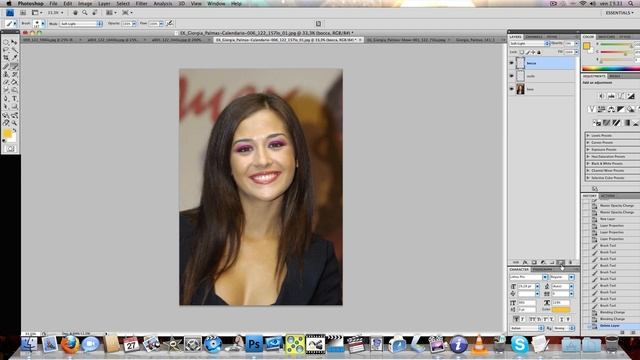Add layer style fx icon
This screenshot has width=640, height=360.
525,262
